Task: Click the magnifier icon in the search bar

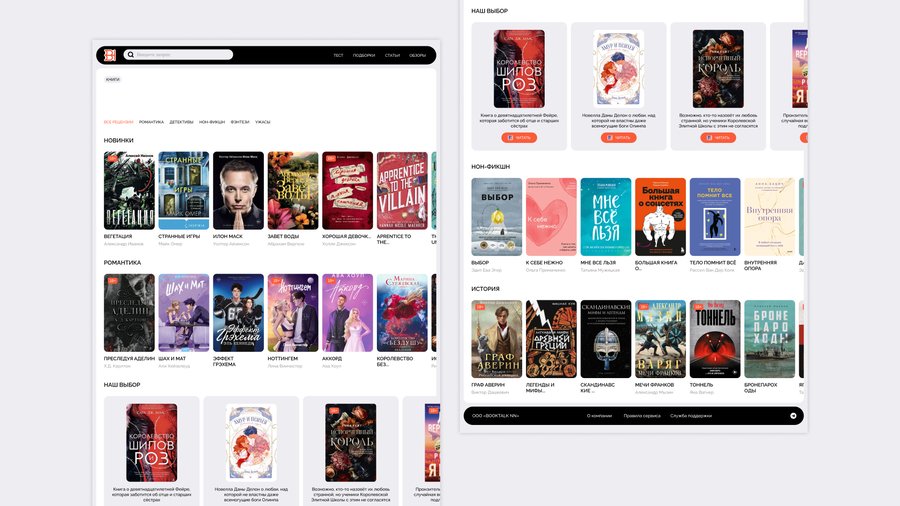Action: coord(131,55)
